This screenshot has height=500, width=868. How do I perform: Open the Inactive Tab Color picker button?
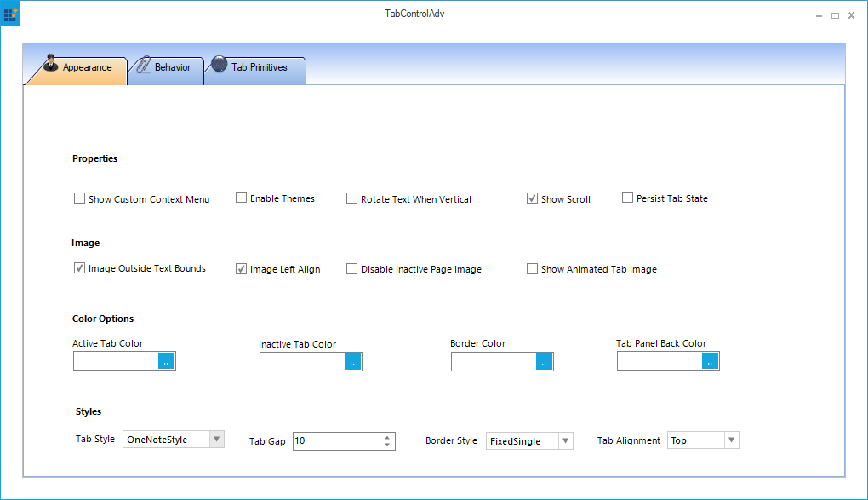pyautogui.click(x=353, y=362)
